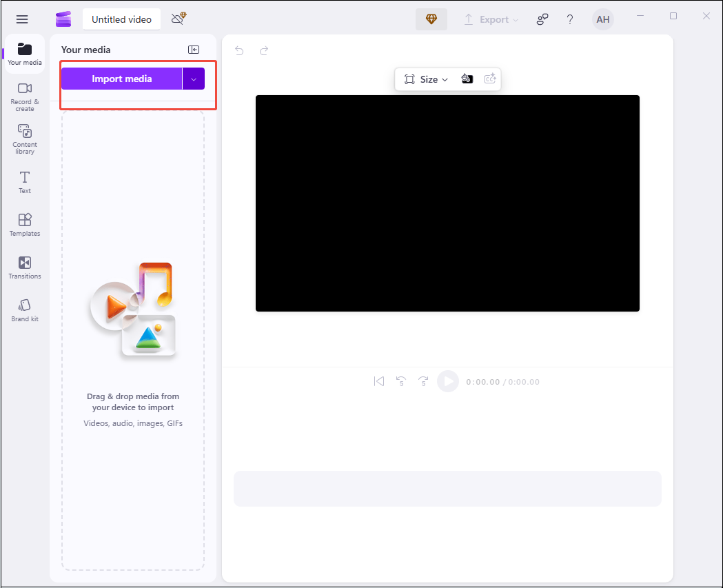Open the Content library
This screenshot has height=588, width=723.
(24, 139)
